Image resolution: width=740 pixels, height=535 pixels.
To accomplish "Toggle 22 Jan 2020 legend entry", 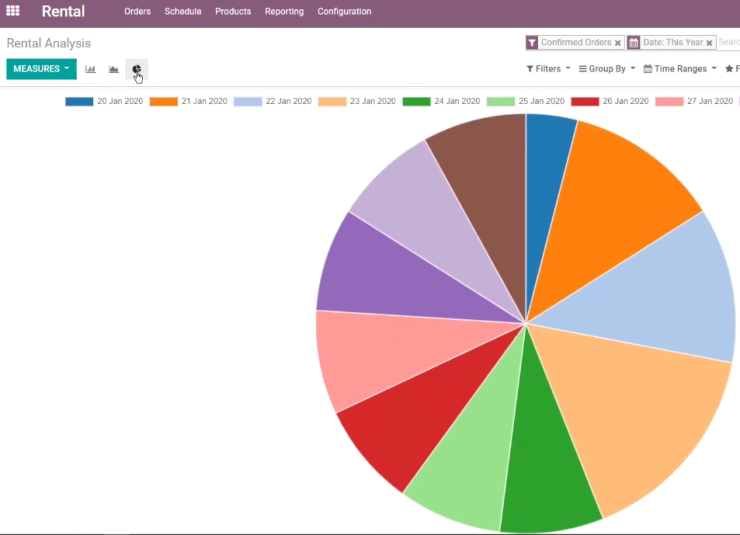I will pos(272,101).
